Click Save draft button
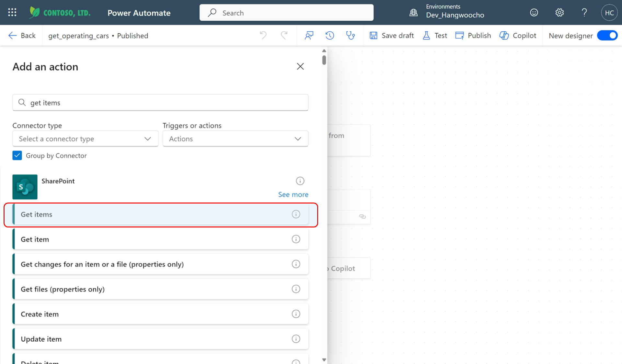This screenshot has height=364, width=622. click(x=392, y=35)
